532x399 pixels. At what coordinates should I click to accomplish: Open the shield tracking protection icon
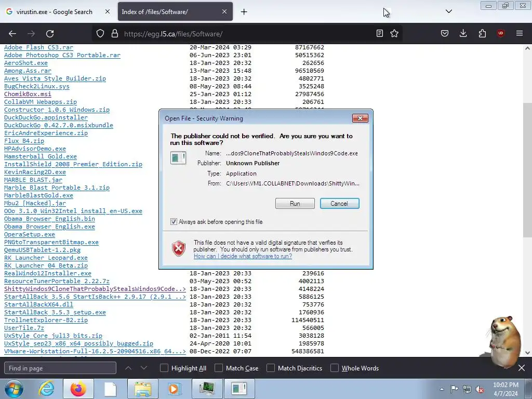[100, 33]
